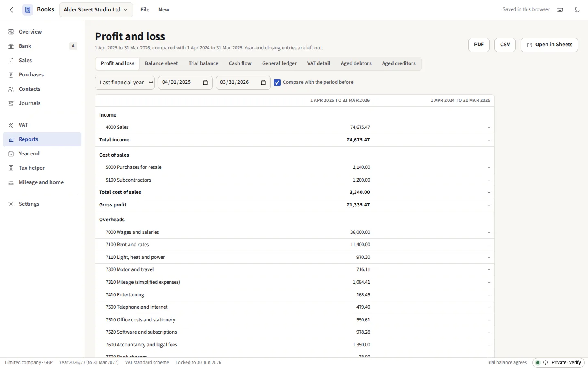Open Settings gear in sidebar
This screenshot has height=368, width=588.
pyautogui.click(x=11, y=204)
